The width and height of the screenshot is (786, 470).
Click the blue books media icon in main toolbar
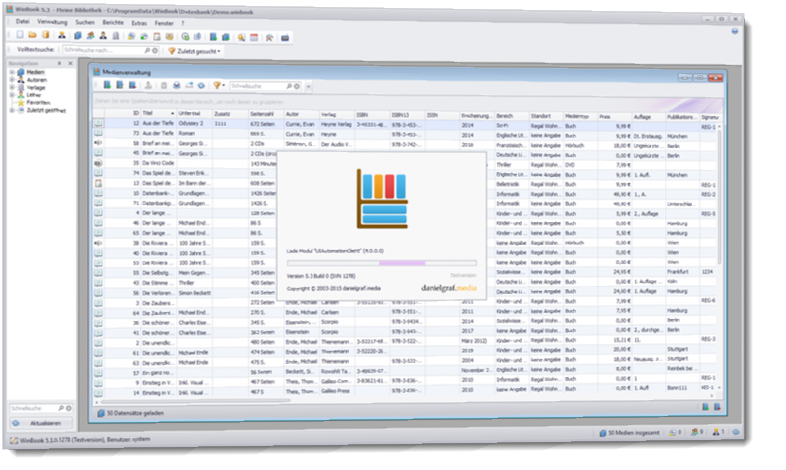(78, 36)
